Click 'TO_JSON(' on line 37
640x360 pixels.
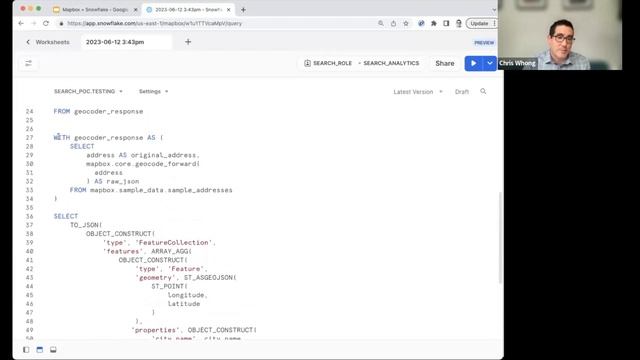pos(86,225)
